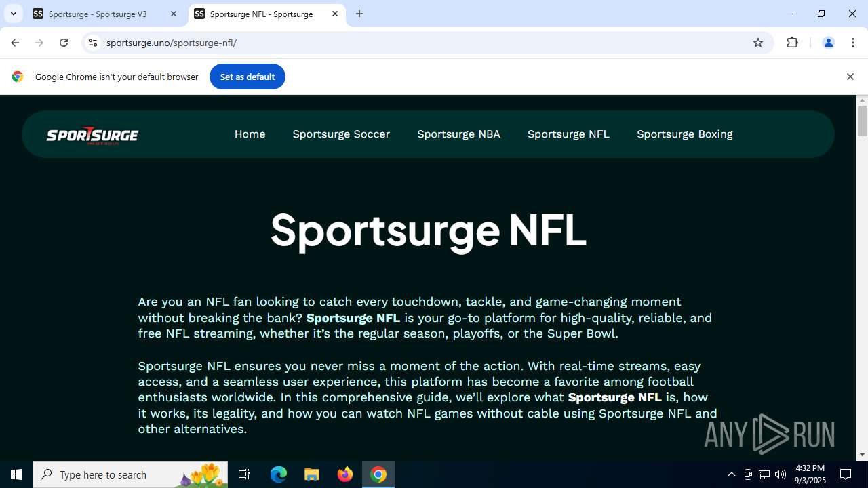Close the Sportsurge NFL tab
Viewport: 868px width, 488px height.
click(335, 14)
